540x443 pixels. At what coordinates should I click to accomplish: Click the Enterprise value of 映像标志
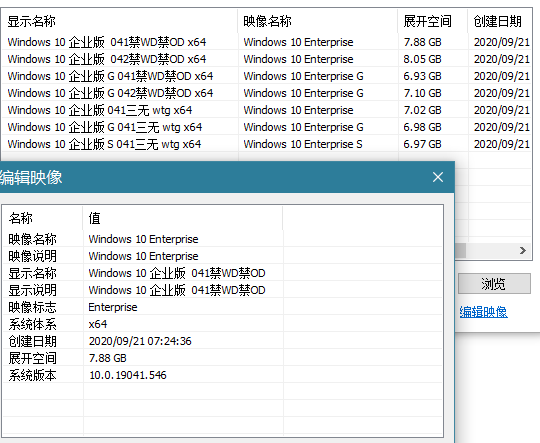pos(113,307)
